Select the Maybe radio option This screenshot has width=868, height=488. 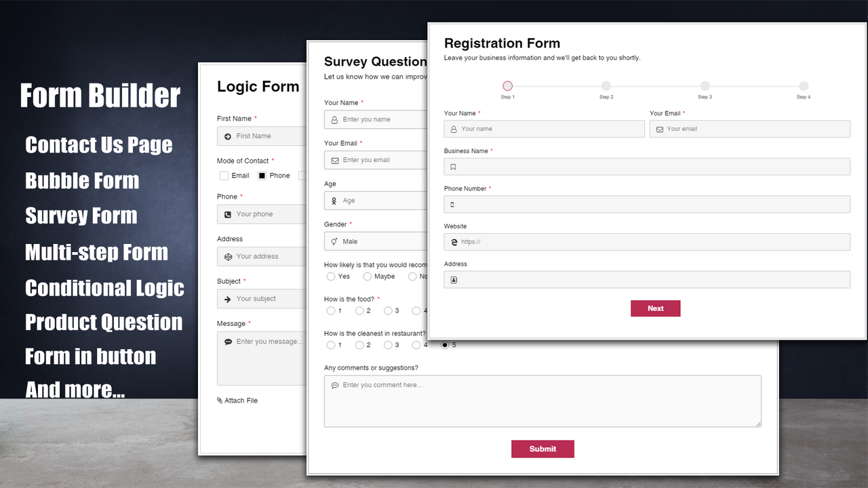point(367,277)
